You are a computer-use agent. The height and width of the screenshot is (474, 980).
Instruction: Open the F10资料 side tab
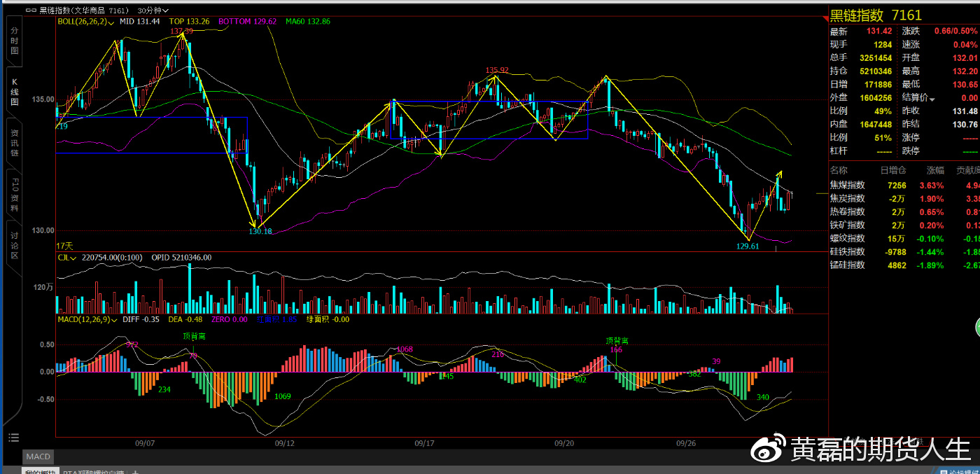click(14, 195)
